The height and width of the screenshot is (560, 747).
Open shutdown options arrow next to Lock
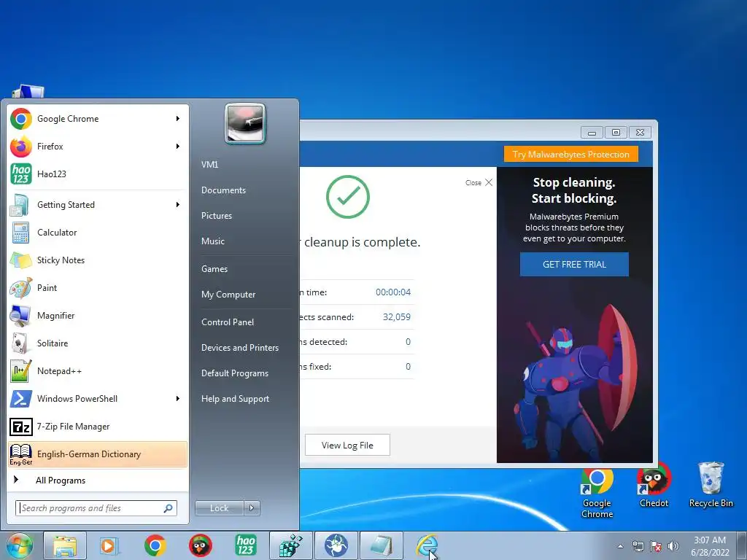252,508
